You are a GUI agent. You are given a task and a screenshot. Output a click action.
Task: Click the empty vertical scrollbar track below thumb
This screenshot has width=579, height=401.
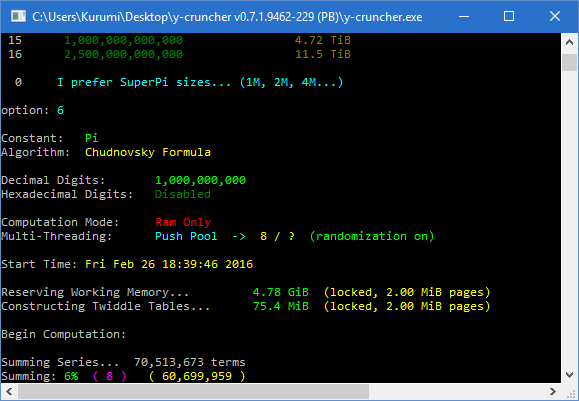(569, 218)
